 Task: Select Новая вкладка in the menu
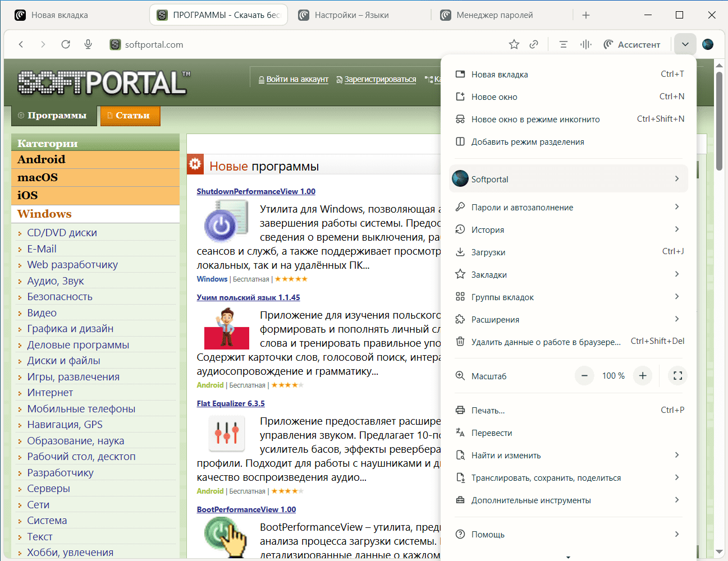click(x=569, y=74)
